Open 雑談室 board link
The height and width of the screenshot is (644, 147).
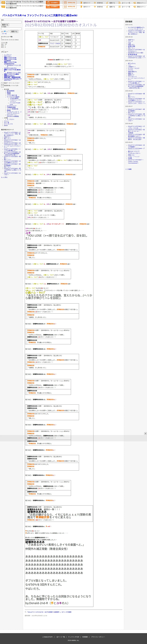[x=9, y=92]
